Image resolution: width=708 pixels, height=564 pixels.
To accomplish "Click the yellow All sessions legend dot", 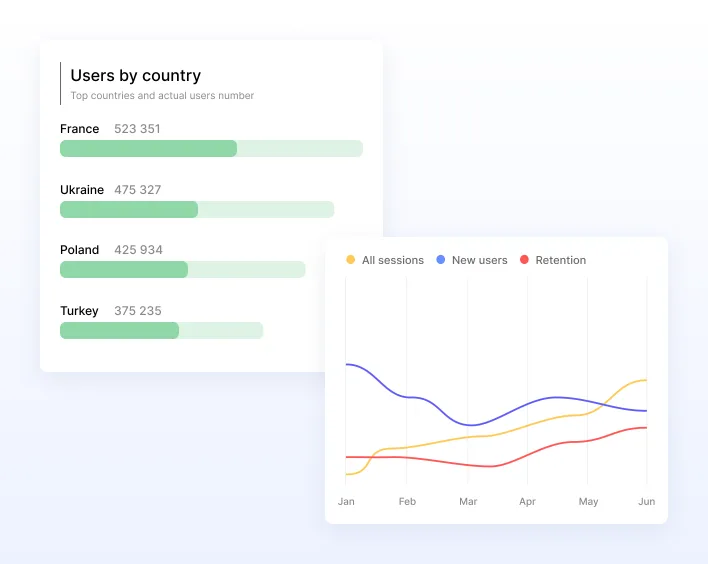I will coord(350,260).
